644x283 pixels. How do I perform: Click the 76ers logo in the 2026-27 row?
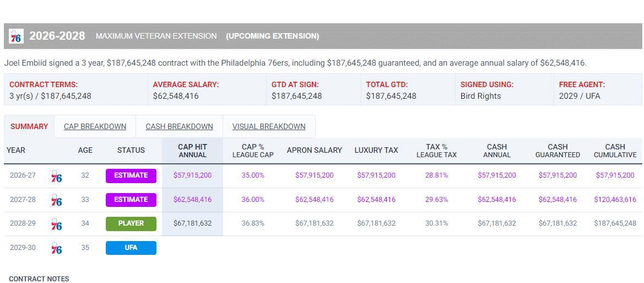56,176
